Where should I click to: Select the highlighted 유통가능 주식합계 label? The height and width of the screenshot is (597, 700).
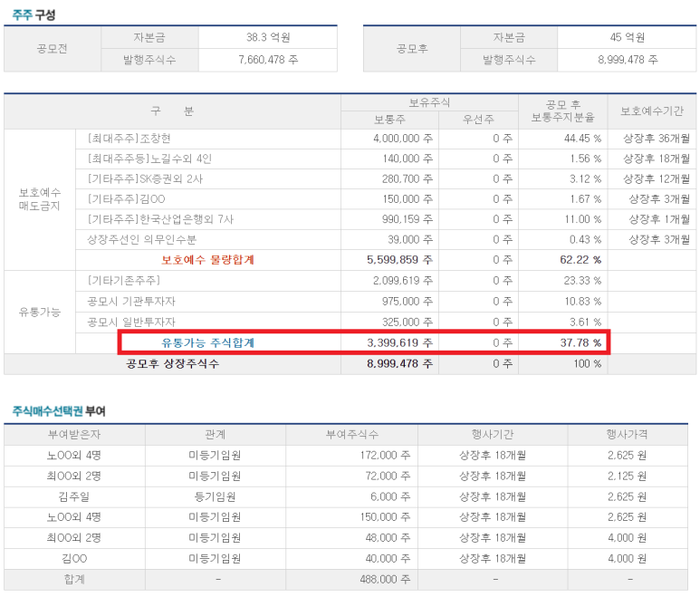(x=207, y=342)
